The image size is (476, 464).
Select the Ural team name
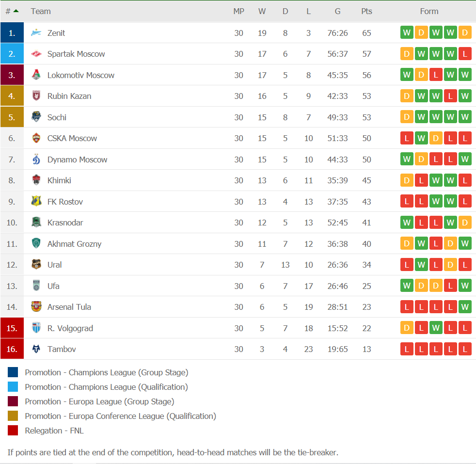[54, 265]
